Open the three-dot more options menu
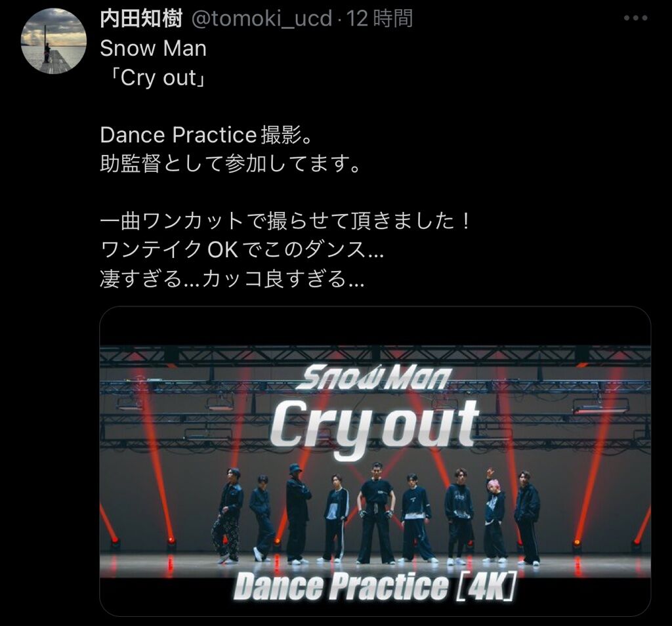 pyautogui.click(x=635, y=18)
